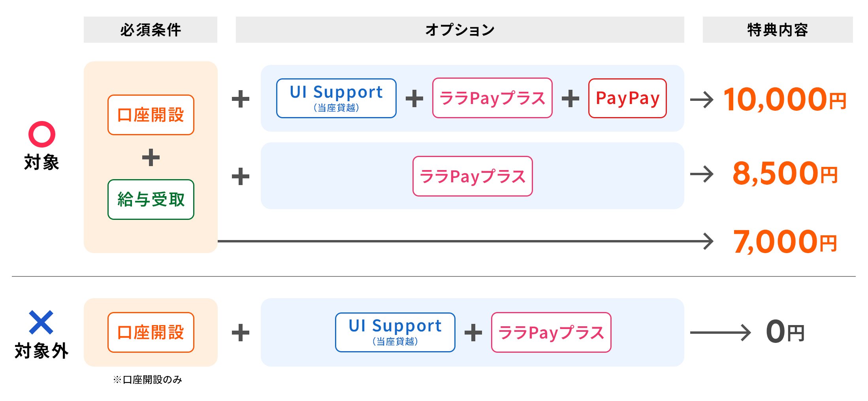Click the plus sign before PayPay badge
Viewport: 868px width, 401px height.
(x=571, y=98)
